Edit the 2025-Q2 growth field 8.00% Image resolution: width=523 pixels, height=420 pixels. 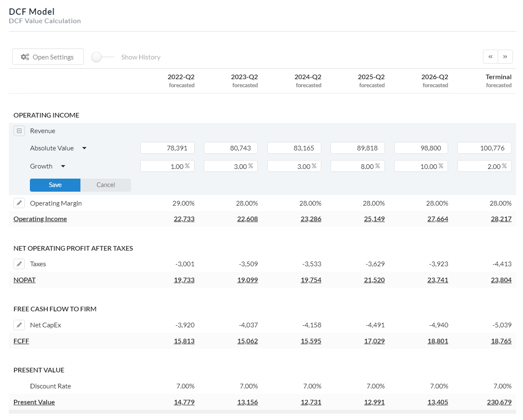pos(358,166)
